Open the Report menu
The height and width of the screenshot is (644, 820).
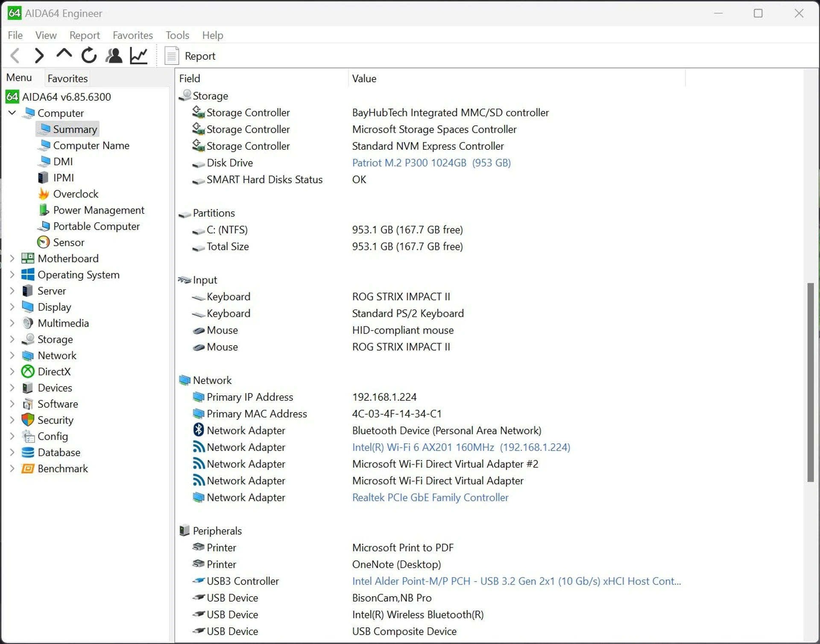[x=85, y=35]
